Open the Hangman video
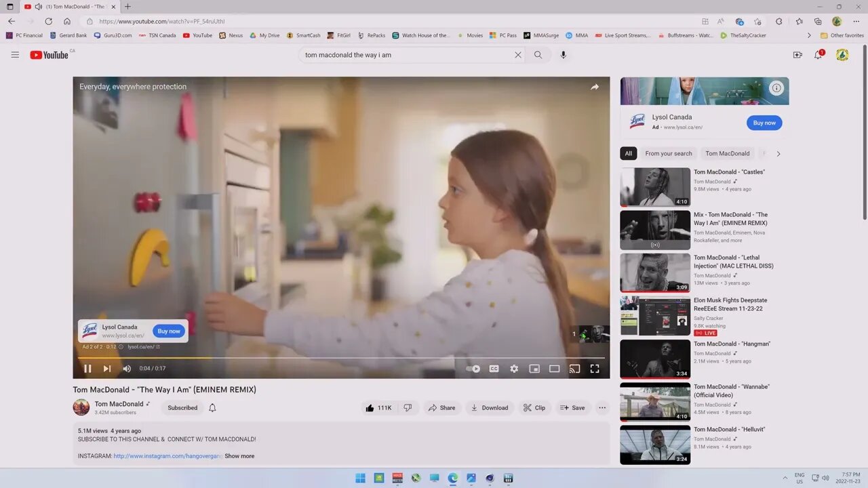Image resolution: width=868 pixels, height=488 pixels. (655, 359)
